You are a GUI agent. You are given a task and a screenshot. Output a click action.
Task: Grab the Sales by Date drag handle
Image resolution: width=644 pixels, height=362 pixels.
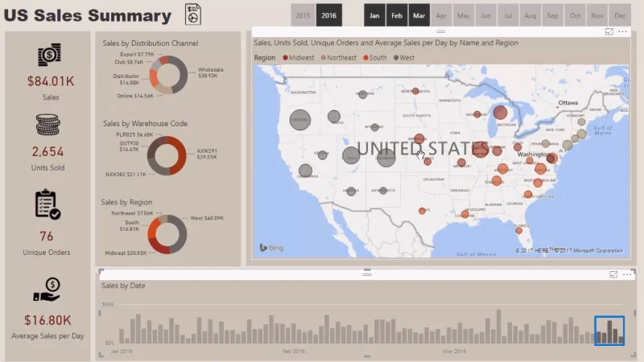(367, 274)
